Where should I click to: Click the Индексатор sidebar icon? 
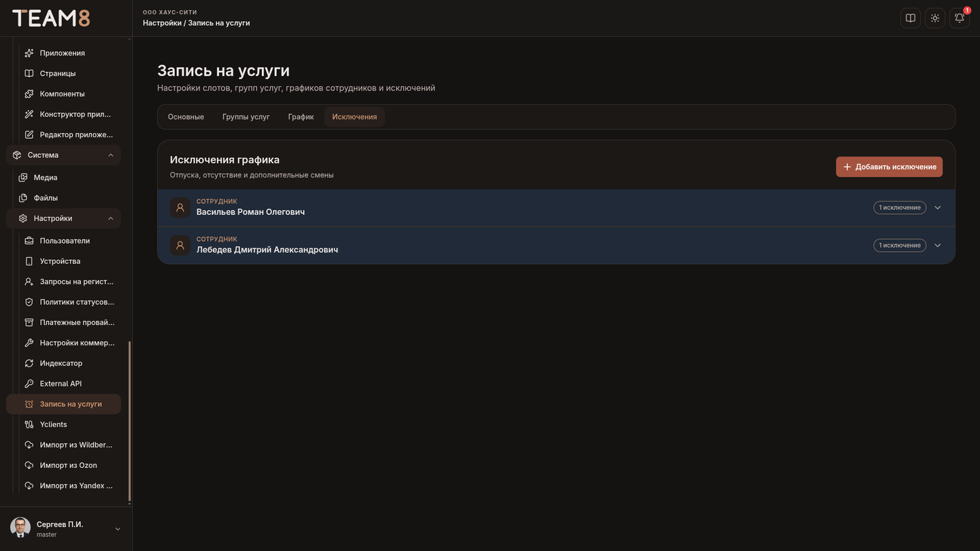coord(29,363)
